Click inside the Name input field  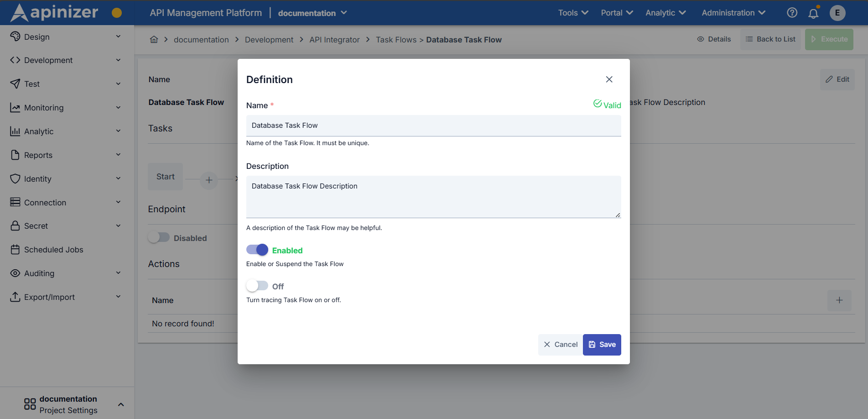(x=433, y=126)
